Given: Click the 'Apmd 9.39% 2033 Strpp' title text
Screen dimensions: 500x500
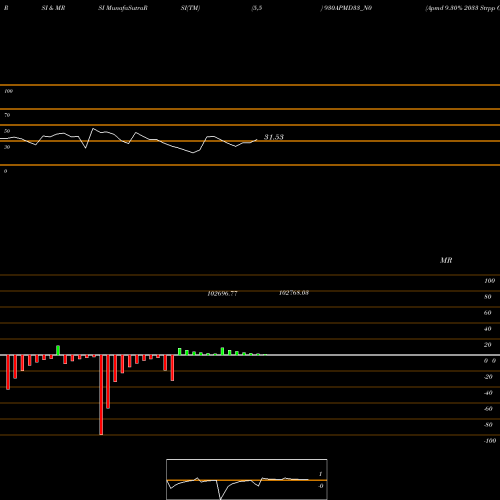Looking at the screenshot, I should 460,8.
